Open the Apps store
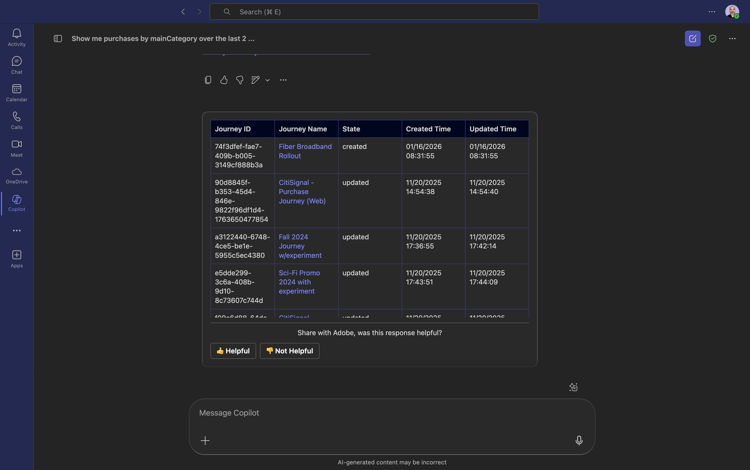 (x=17, y=259)
